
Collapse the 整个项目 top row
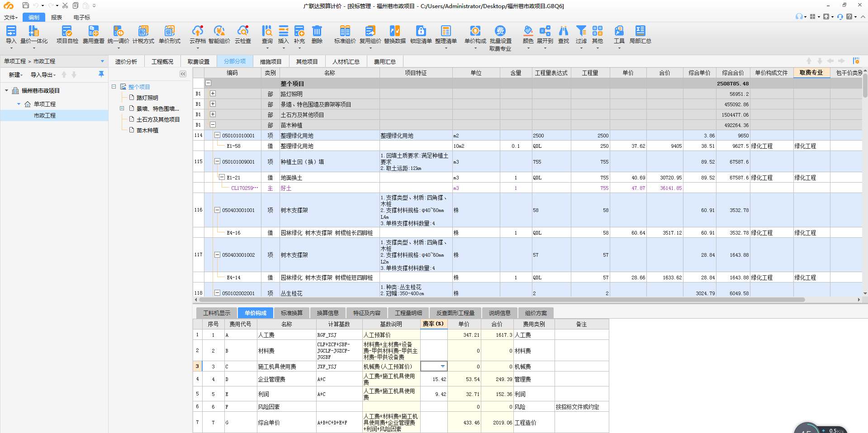point(209,83)
